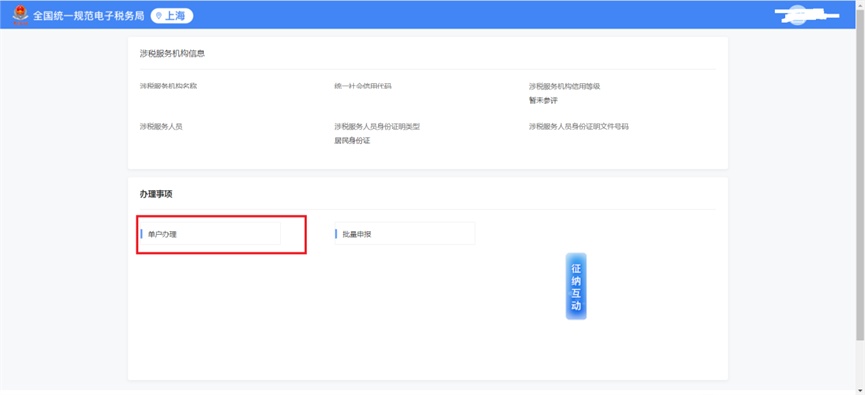Image resolution: width=865 pixels, height=395 pixels.
Task: Open the 征纳互动 floating widget
Action: (576, 286)
